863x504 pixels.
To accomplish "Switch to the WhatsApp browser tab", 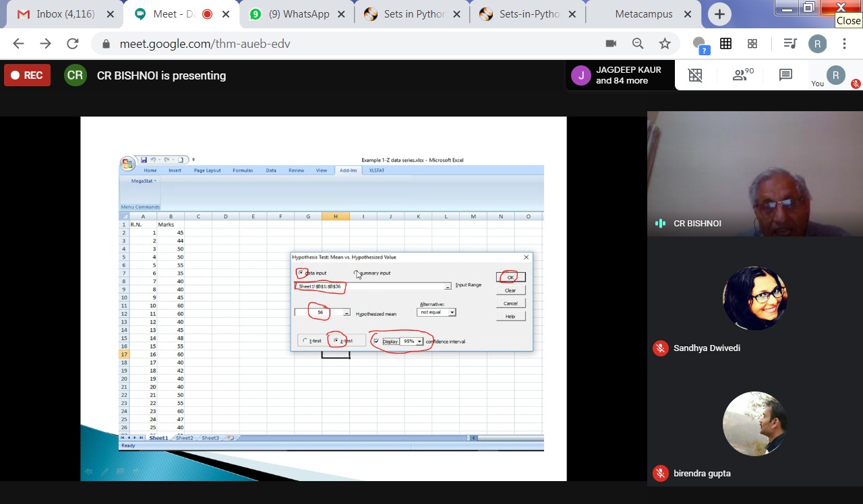I will pyautogui.click(x=299, y=14).
